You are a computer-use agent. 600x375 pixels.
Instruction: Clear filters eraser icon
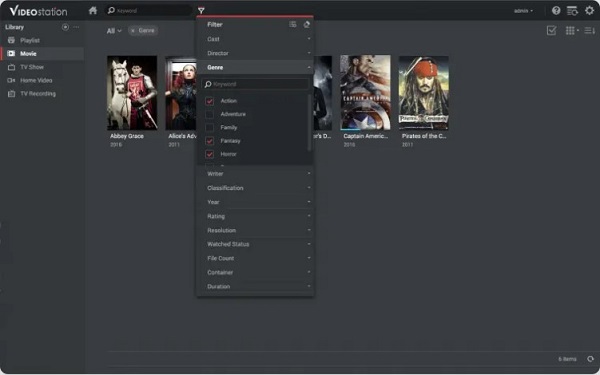[x=307, y=24]
